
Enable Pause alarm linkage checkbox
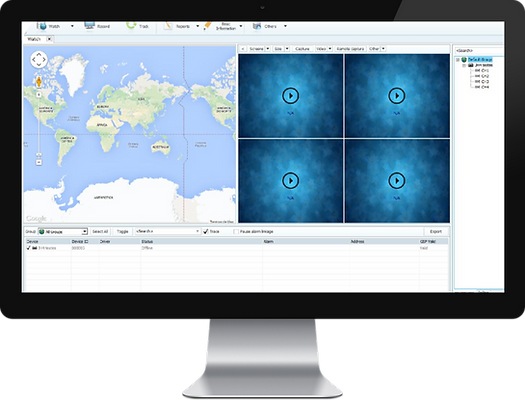(x=236, y=232)
